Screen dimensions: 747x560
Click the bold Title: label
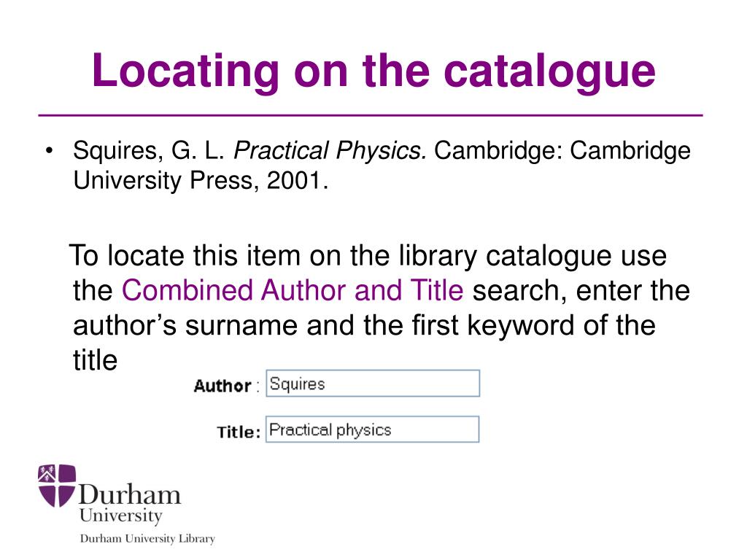click(239, 432)
